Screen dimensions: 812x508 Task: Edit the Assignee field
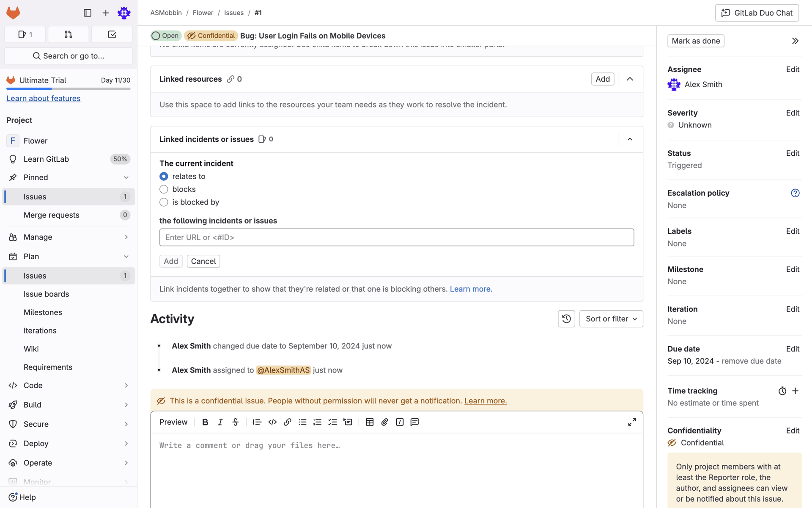tap(793, 69)
